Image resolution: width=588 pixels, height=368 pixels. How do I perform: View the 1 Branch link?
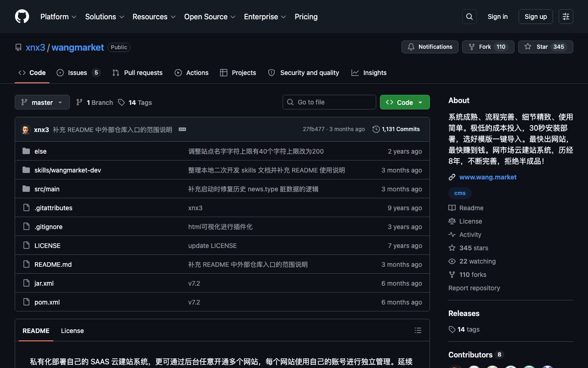tap(95, 103)
